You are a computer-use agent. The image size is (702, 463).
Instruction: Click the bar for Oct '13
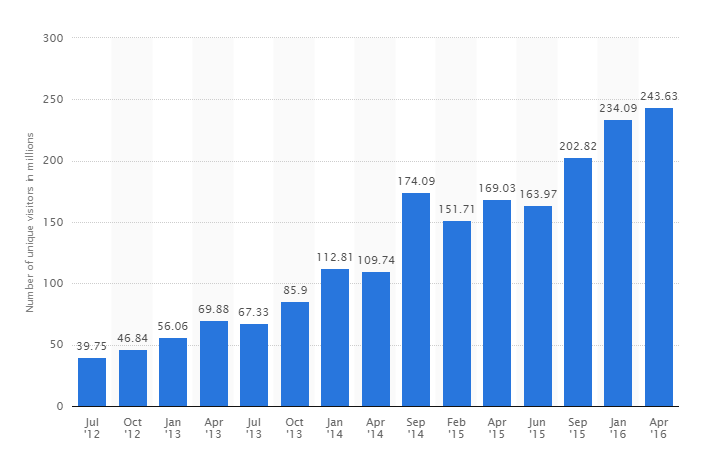tap(295, 354)
